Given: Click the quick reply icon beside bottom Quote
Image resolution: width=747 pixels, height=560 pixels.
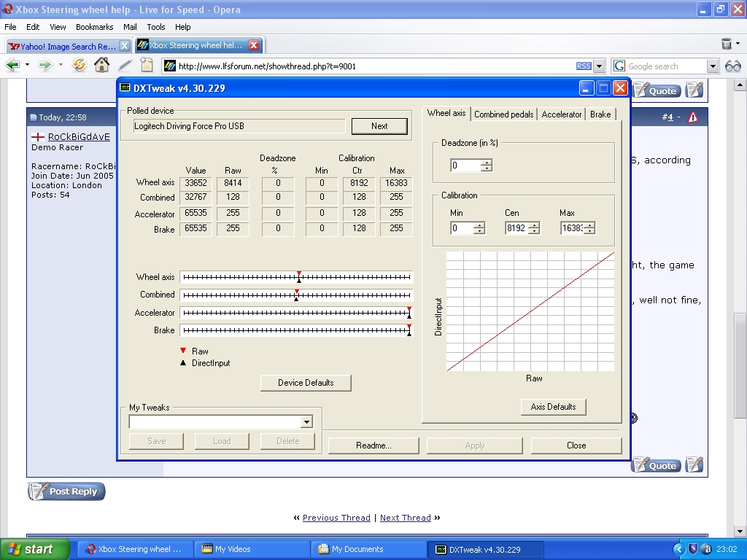Looking at the screenshot, I should (x=694, y=464).
